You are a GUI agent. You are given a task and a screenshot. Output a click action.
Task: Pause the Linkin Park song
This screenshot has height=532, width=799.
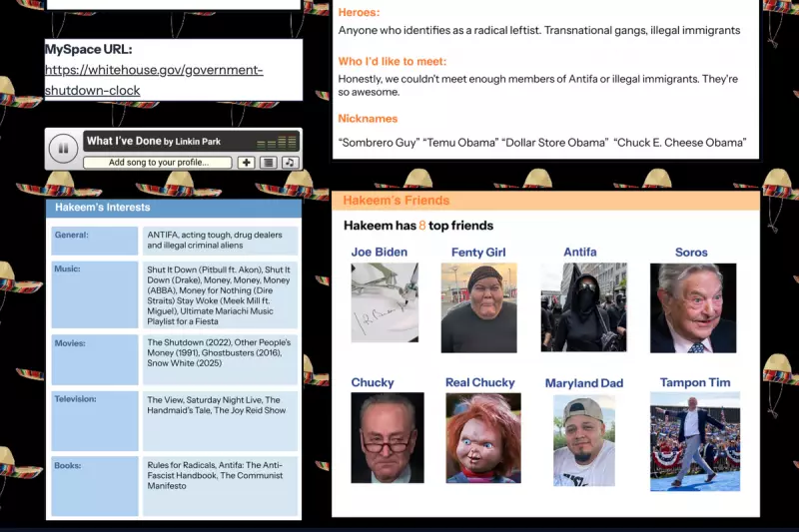point(63,149)
